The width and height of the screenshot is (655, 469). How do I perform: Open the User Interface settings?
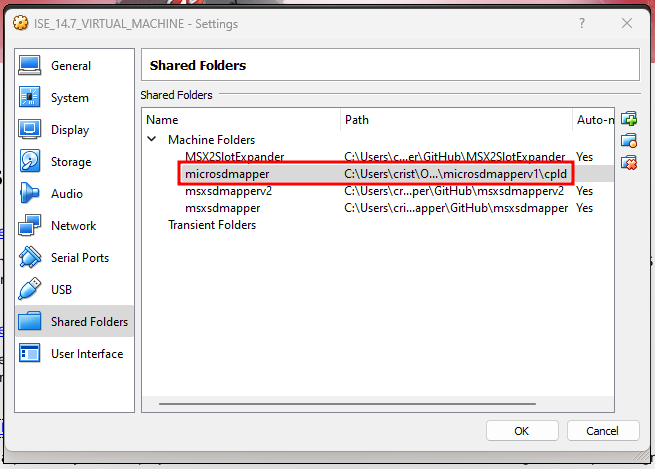tap(86, 354)
